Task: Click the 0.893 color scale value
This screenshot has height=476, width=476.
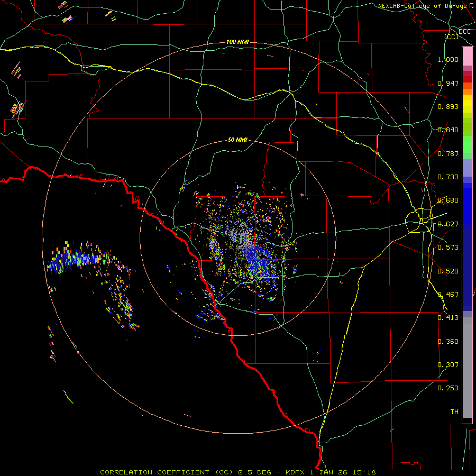Action: (448, 106)
